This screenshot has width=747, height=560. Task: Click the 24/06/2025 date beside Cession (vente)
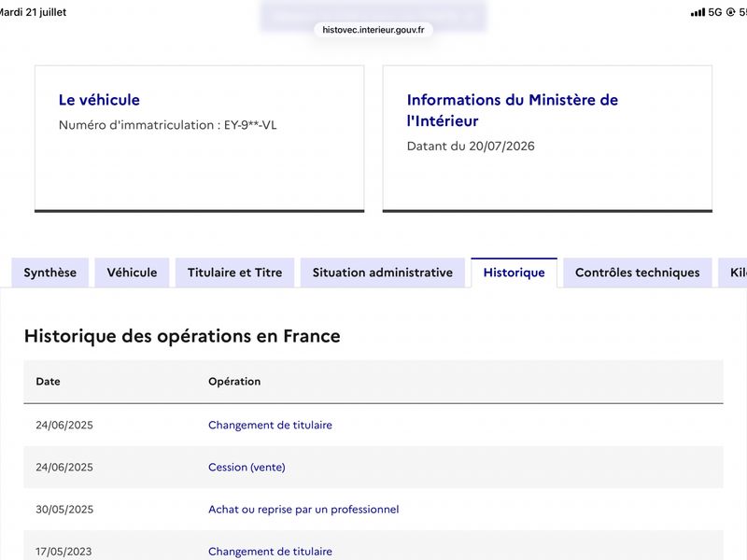[64, 468]
